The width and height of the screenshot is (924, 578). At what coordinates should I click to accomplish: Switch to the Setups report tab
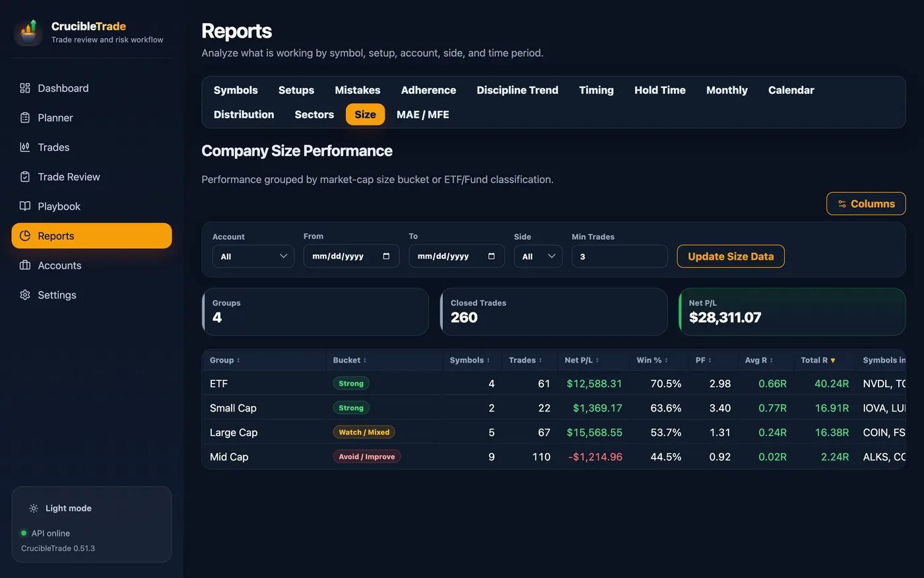(x=296, y=90)
